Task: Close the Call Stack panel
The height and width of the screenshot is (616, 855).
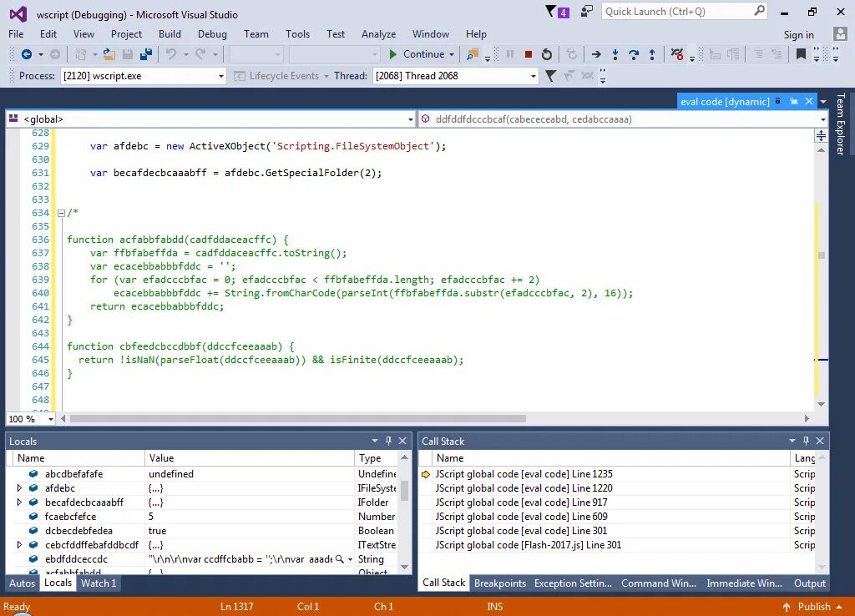Action: (820, 441)
